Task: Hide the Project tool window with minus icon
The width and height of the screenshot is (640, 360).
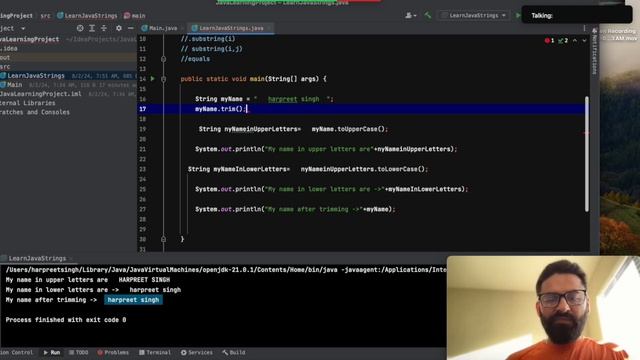Action: pos(131,28)
